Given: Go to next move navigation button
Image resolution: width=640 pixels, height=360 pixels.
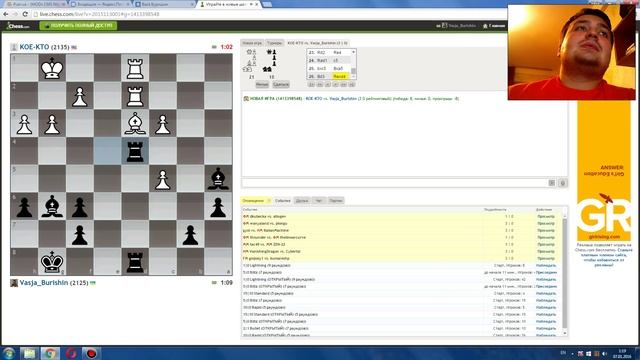Looking at the screenshot, I should [x=336, y=84].
